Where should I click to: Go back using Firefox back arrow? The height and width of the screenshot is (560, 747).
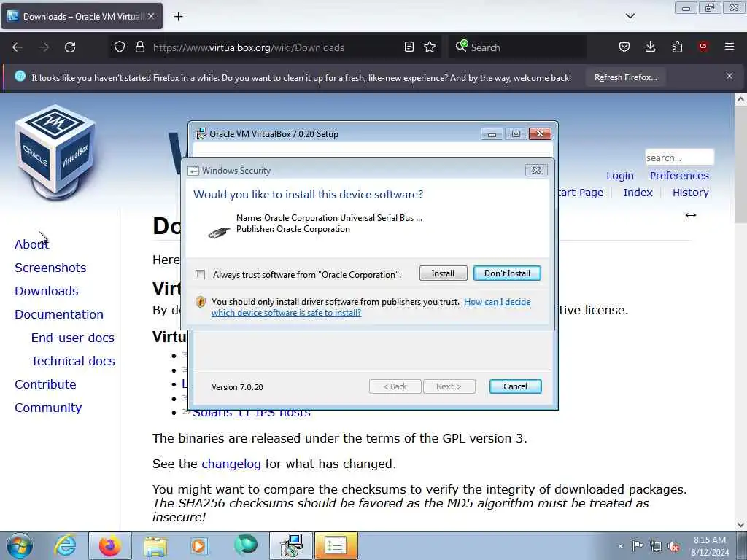point(18,47)
